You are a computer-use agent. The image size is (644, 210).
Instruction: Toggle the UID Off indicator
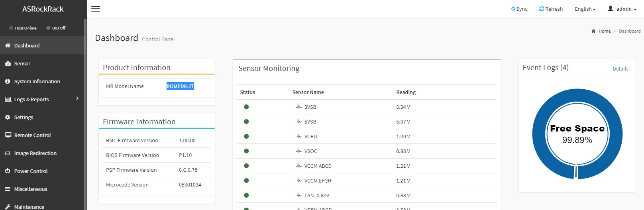56,28
